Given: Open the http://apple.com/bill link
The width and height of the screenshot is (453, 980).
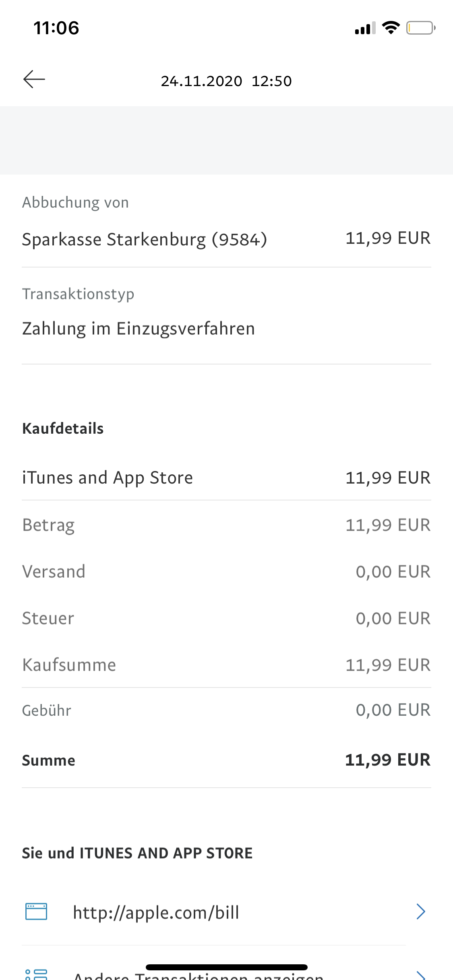Looking at the screenshot, I should 156,912.
